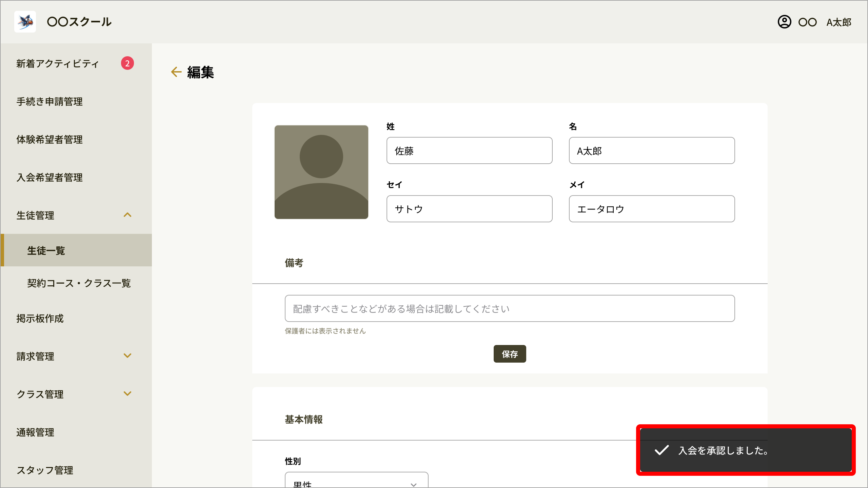868x488 pixels.
Task: Click the school logo icon
Action: coord(25,22)
